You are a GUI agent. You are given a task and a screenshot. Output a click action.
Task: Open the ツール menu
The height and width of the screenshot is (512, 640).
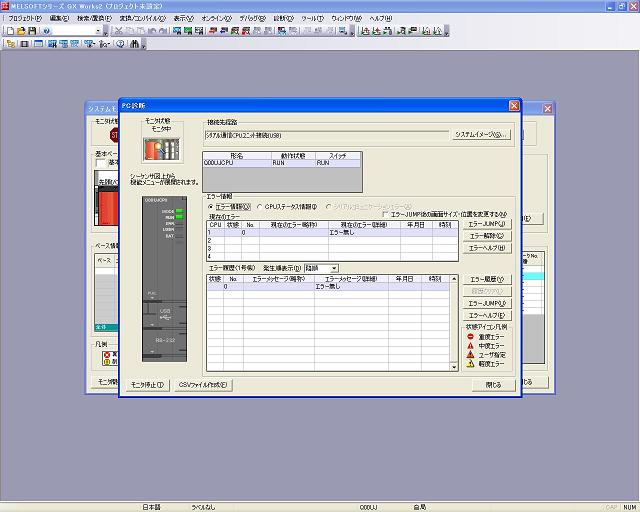point(313,18)
